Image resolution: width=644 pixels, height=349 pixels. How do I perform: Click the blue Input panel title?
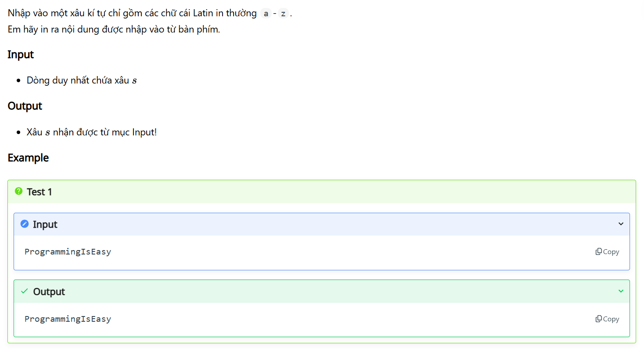click(x=45, y=224)
